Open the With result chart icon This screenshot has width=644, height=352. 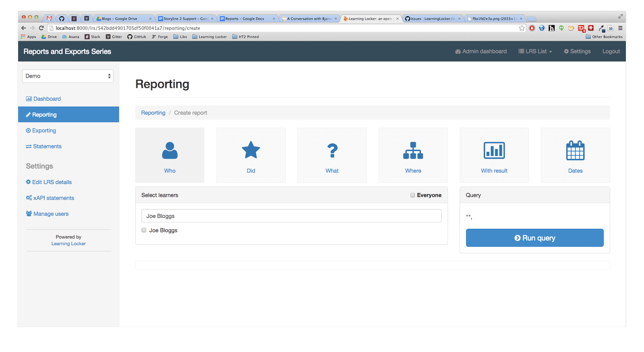click(494, 150)
